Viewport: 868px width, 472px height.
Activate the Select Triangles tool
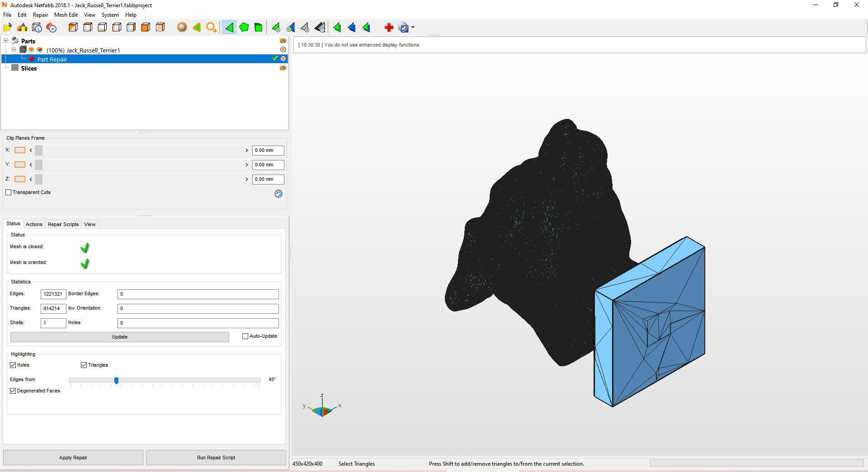click(x=229, y=28)
